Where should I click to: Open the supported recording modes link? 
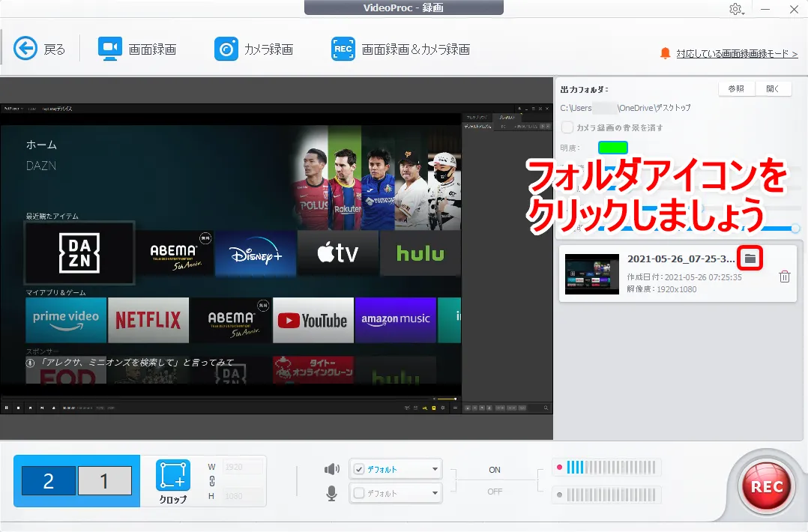737,53
